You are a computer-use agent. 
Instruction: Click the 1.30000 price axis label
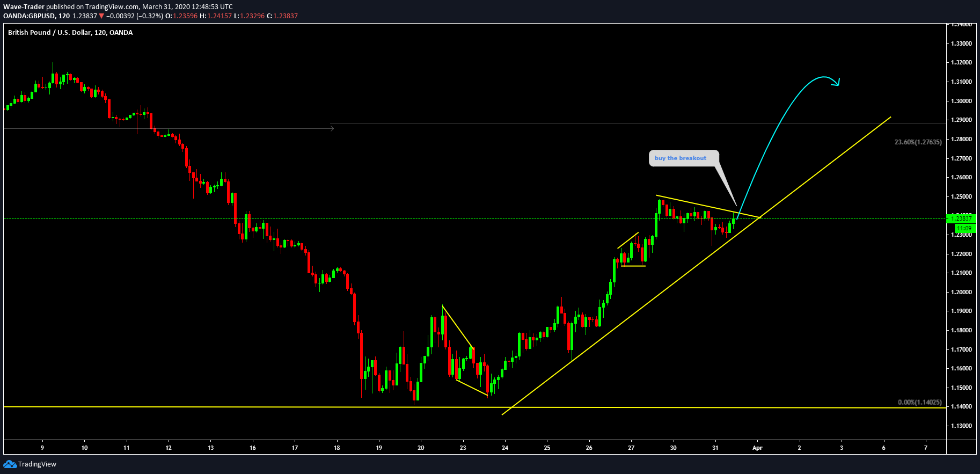point(961,101)
